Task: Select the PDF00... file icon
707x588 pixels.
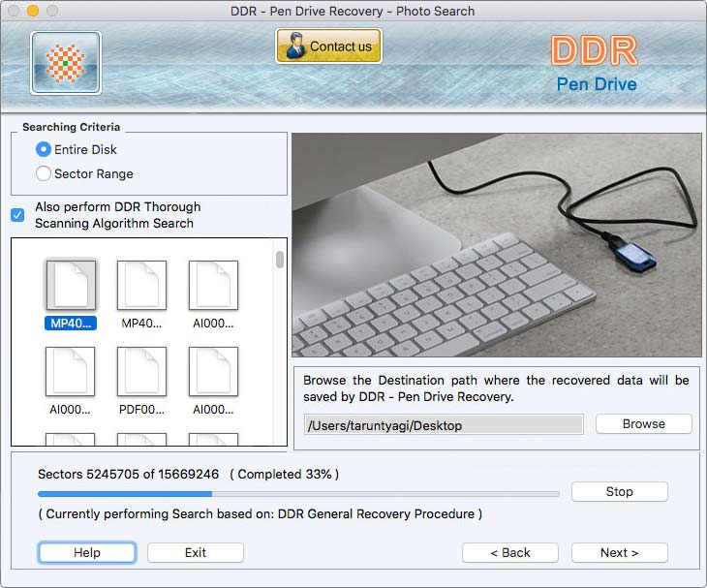Action: (x=141, y=372)
